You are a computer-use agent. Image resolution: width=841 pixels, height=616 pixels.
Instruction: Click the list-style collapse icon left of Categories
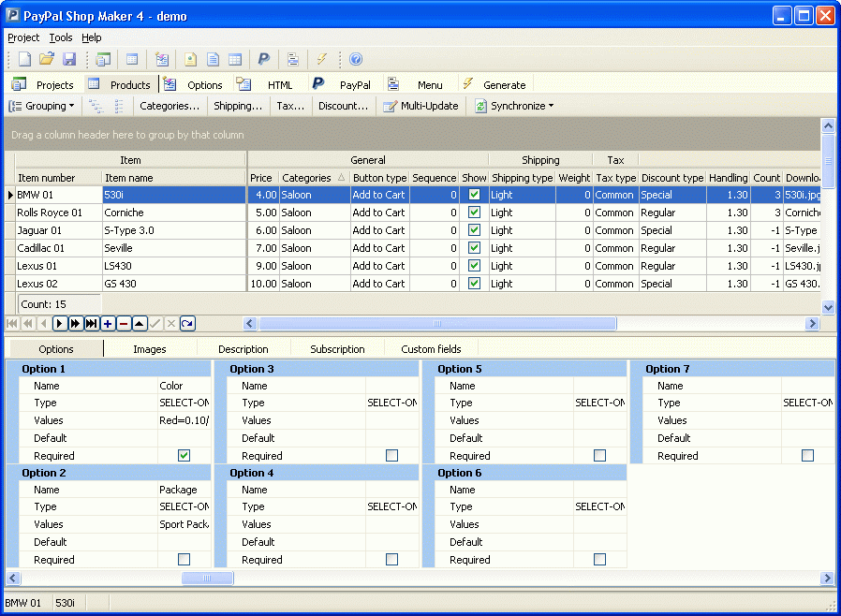(119, 106)
